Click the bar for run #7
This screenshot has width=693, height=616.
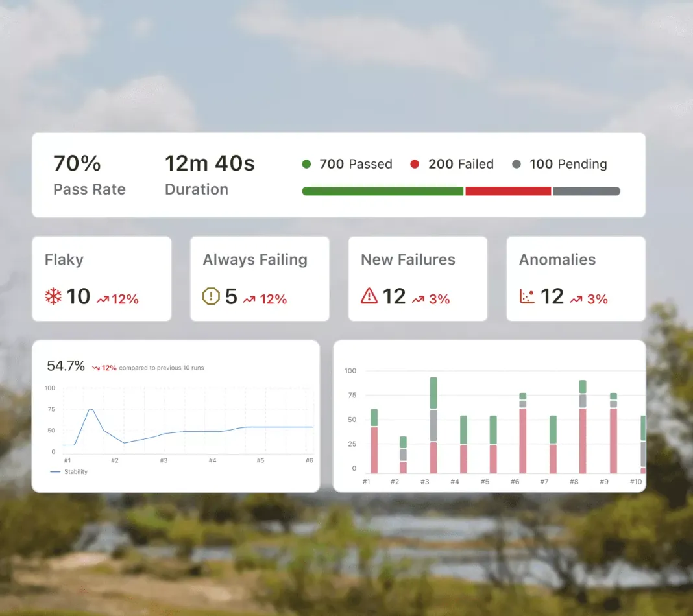click(x=553, y=444)
